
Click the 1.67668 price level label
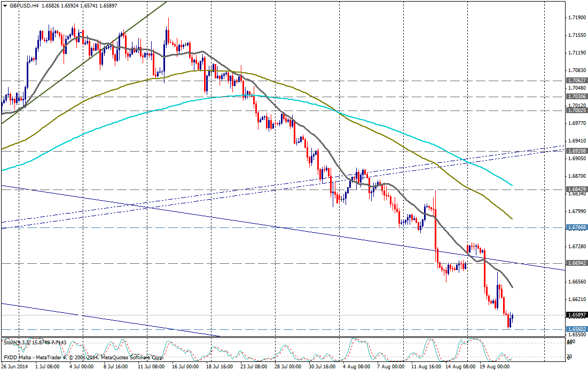(x=577, y=227)
